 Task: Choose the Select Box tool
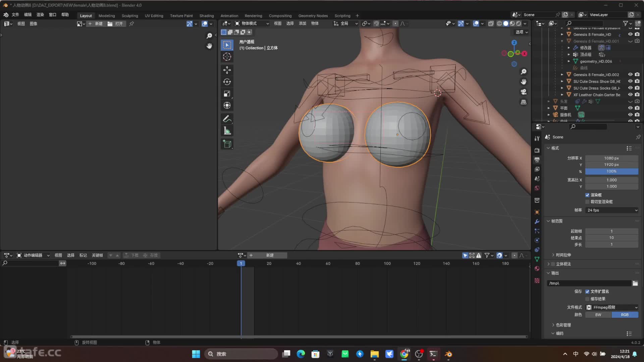click(x=227, y=45)
